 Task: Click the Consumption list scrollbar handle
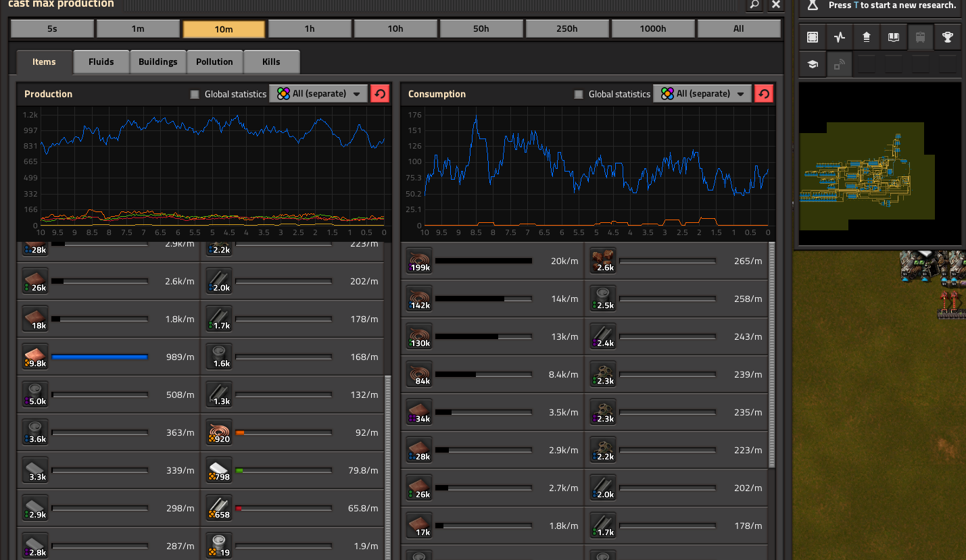coord(772,355)
